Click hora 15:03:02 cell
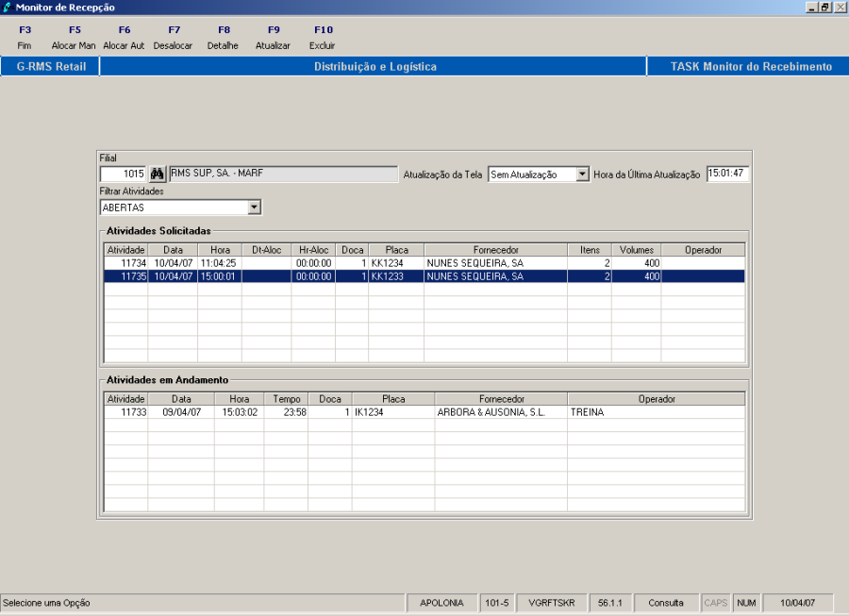 (x=240, y=412)
